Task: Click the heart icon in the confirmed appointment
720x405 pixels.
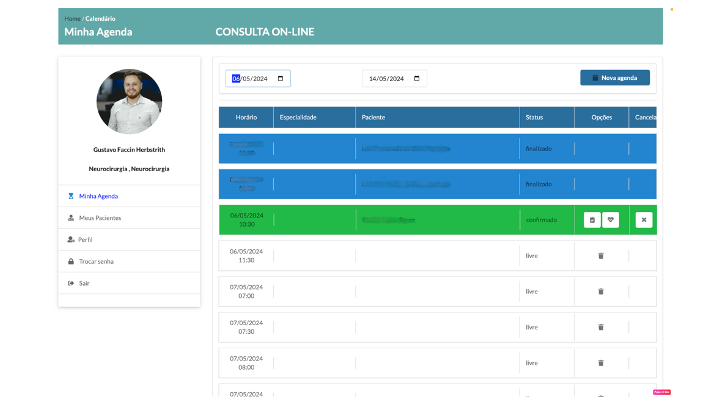Action: coord(610,220)
